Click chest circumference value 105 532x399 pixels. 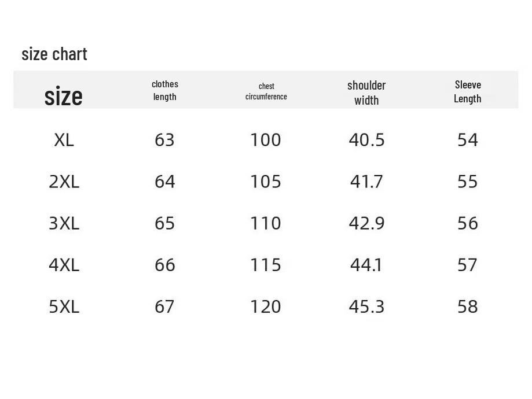[x=265, y=182]
